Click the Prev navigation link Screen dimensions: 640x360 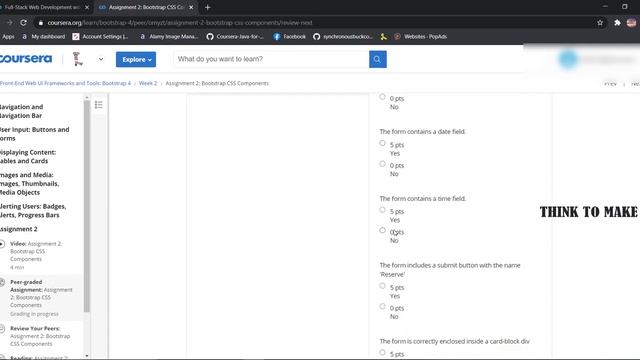[x=611, y=84]
